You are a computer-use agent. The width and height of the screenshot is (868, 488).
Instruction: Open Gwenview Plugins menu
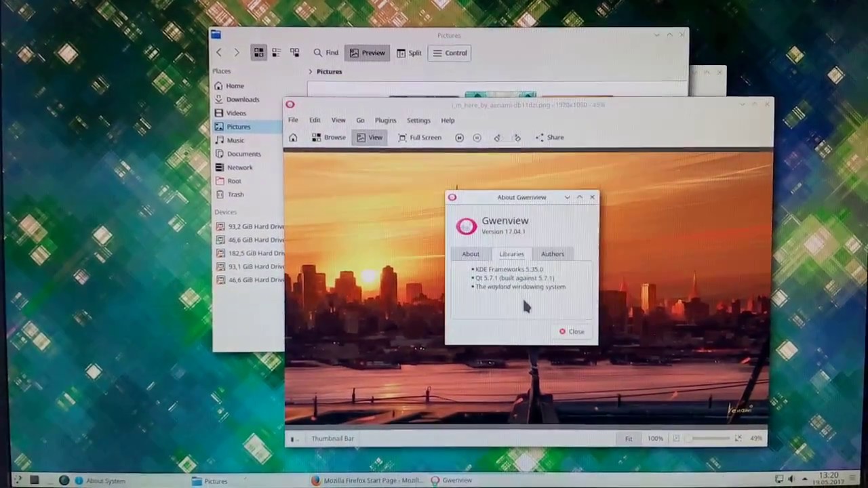point(385,120)
